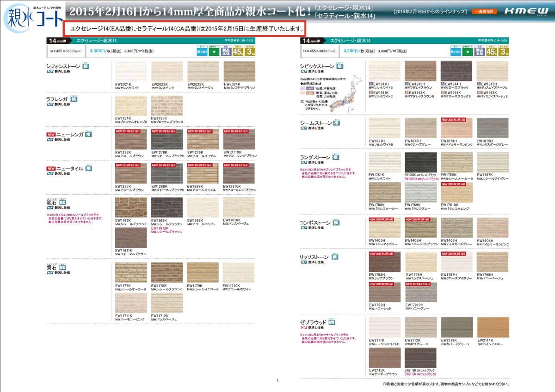Click the 秀石 series heading
The width and height of the screenshot is (555, 392).
click(52, 267)
